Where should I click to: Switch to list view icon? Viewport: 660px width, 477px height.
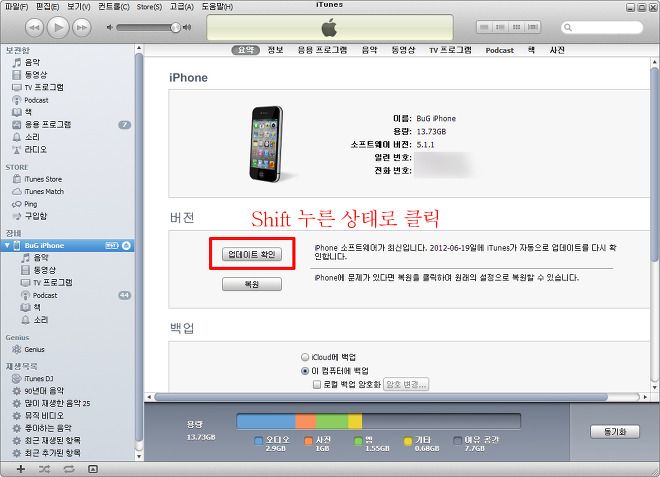coord(484,27)
